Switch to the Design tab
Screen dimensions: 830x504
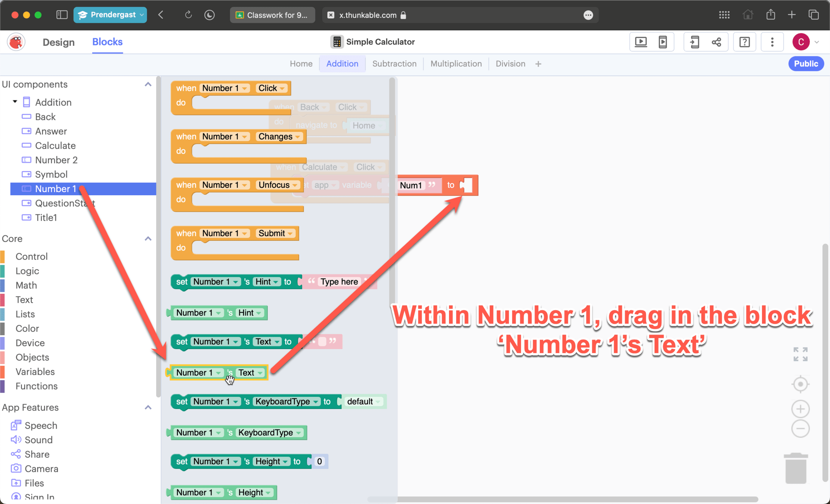point(59,42)
